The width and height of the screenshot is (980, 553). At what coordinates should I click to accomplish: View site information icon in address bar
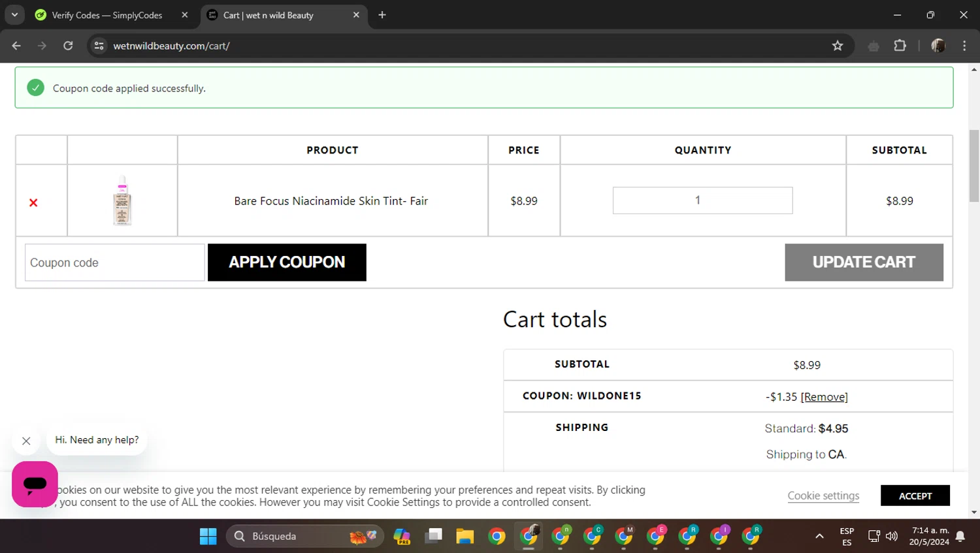[99, 46]
